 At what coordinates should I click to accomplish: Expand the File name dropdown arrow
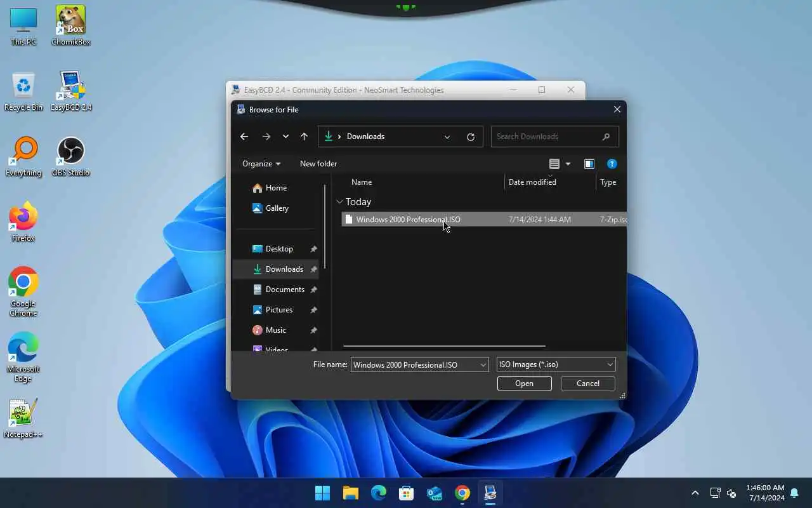tap(483, 364)
